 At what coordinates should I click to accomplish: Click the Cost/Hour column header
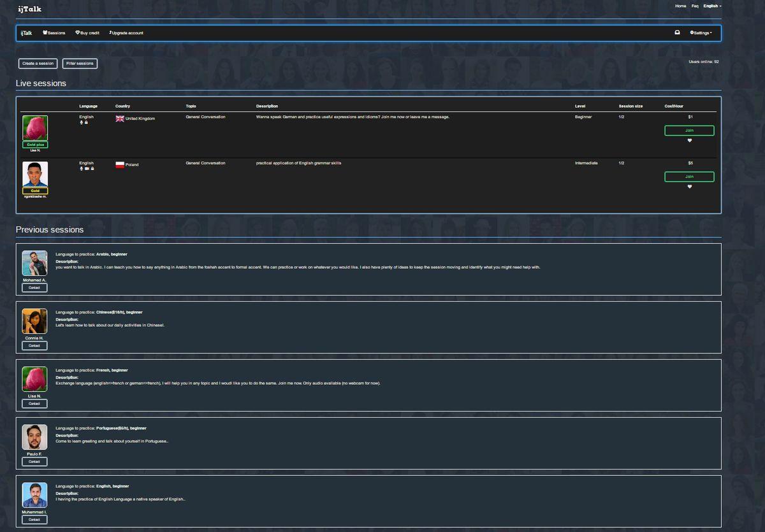674,106
